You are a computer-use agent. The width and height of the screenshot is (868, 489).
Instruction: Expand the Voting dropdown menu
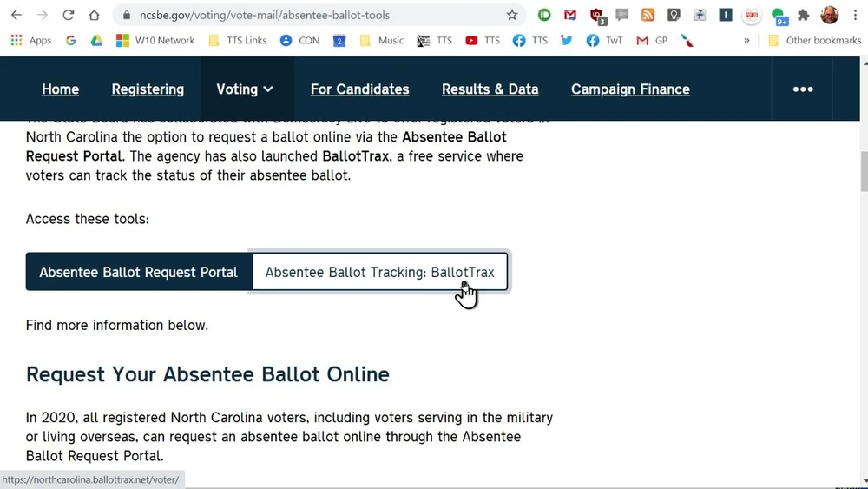(x=245, y=89)
